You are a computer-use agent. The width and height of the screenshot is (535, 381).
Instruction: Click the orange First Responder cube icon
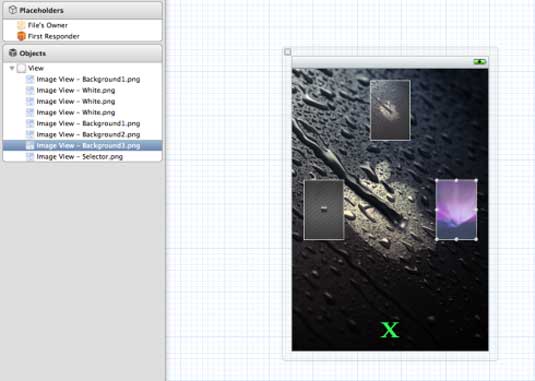coord(21,36)
